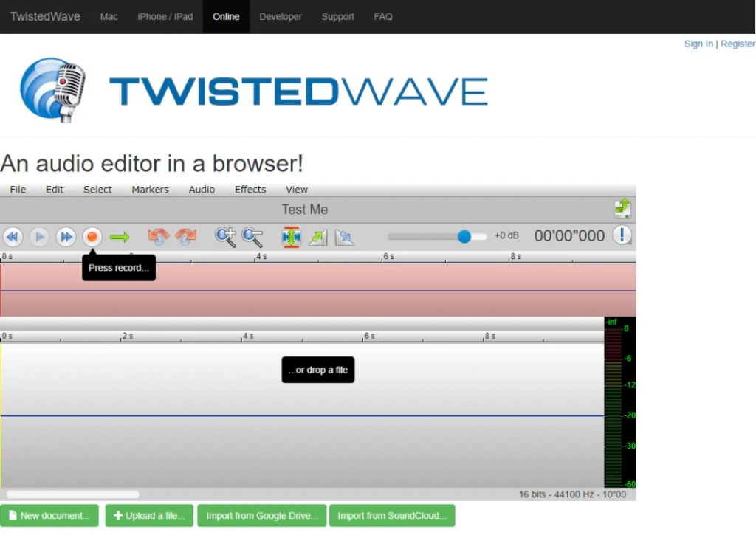Go to the iPhone / iPad nav tab
The height and width of the screenshot is (552, 756).
pos(165,16)
